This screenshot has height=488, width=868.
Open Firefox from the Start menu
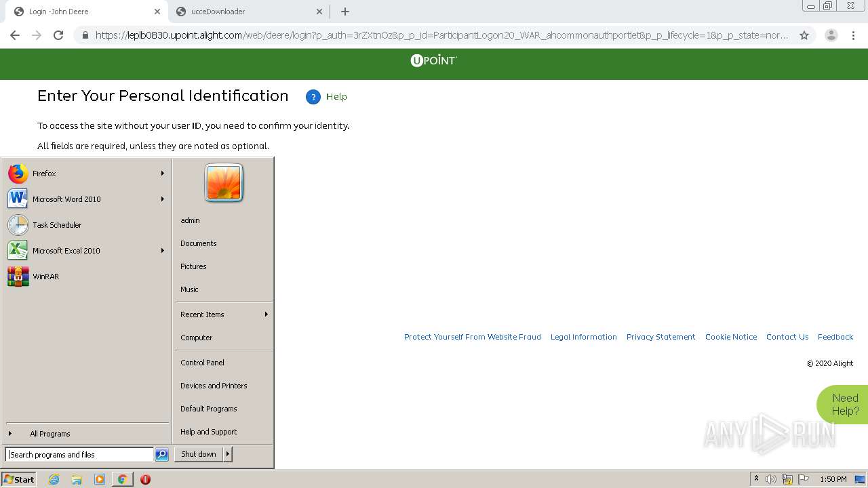click(86, 174)
